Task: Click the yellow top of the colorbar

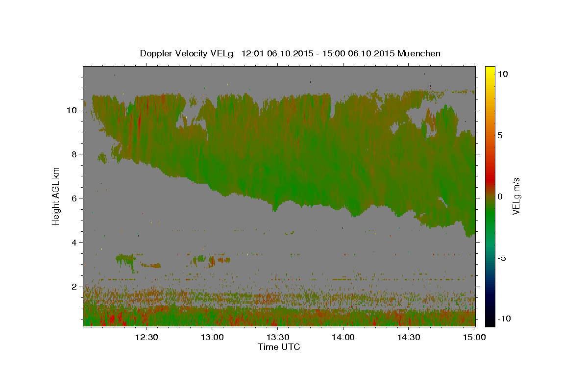Action: tap(490, 70)
